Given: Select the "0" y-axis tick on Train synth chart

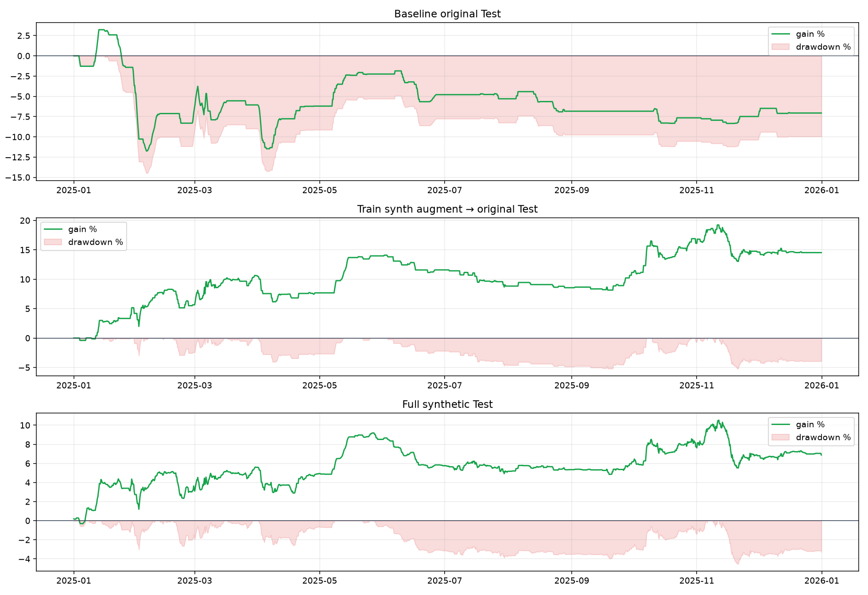Looking at the screenshot, I should pyautogui.click(x=28, y=338).
